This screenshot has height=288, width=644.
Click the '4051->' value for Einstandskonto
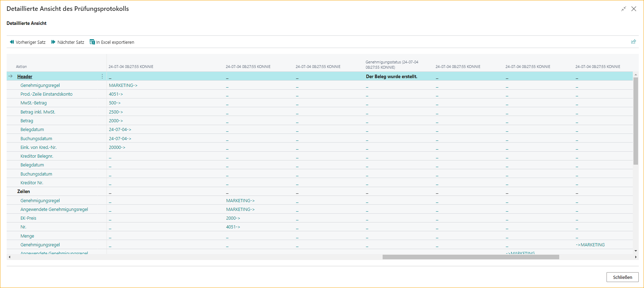point(116,94)
